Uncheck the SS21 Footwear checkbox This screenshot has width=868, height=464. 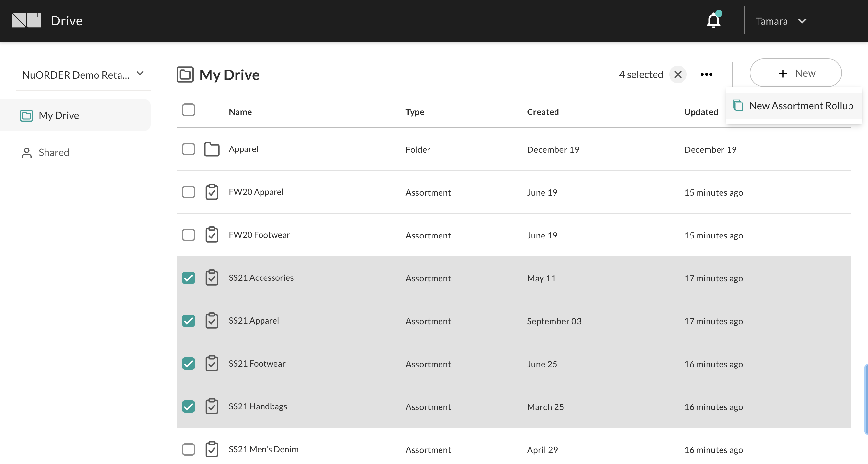pyautogui.click(x=188, y=364)
